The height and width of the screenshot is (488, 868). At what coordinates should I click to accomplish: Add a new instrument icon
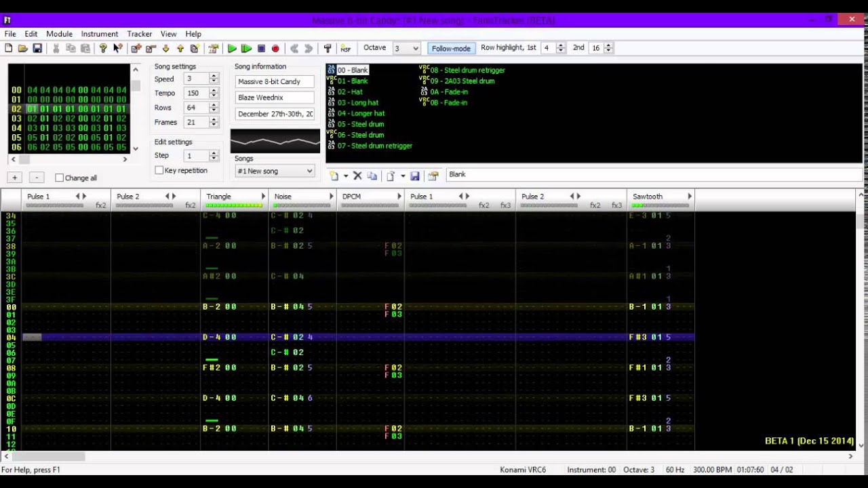click(334, 176)
